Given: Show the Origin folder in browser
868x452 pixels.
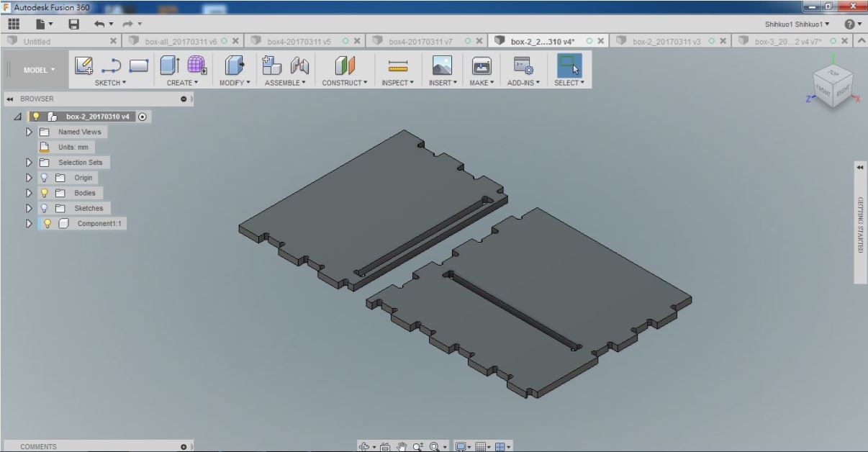Looking at the screenshot, I should pyautogui.click(x=43, y=178).
